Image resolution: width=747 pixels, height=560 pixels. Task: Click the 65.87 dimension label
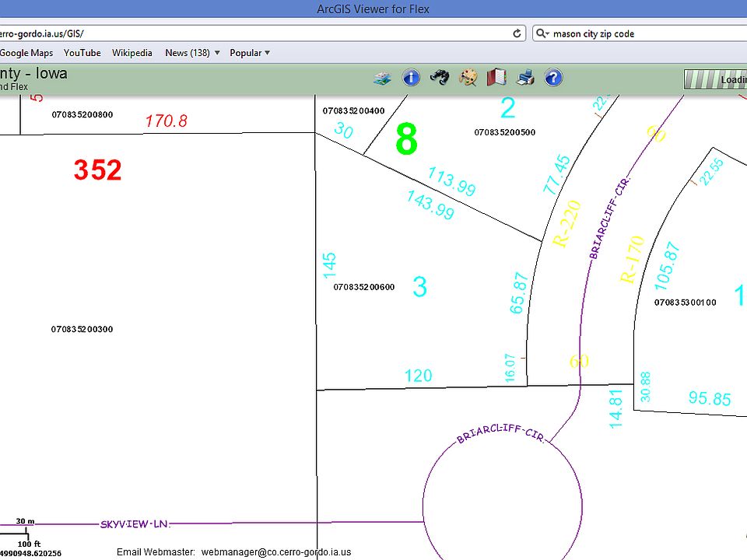click(x=519, y=293)
